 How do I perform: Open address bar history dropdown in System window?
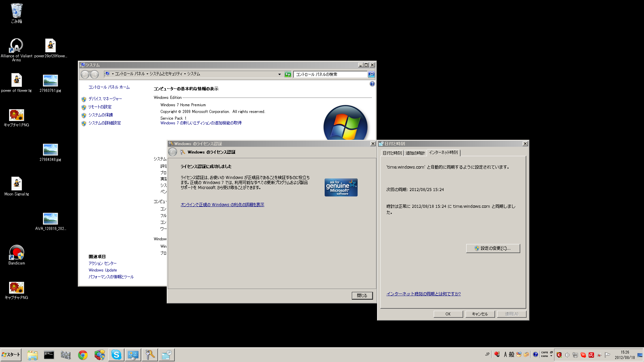279,74
